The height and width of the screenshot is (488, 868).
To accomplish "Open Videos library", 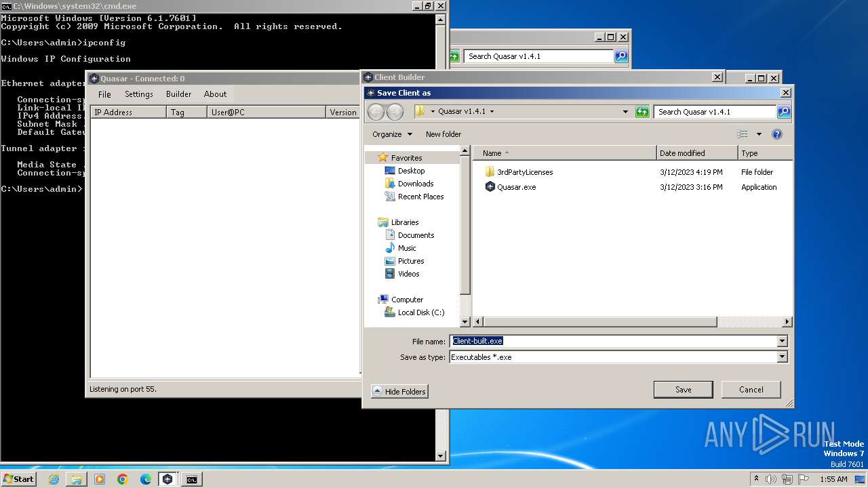I will coord(408,274).
